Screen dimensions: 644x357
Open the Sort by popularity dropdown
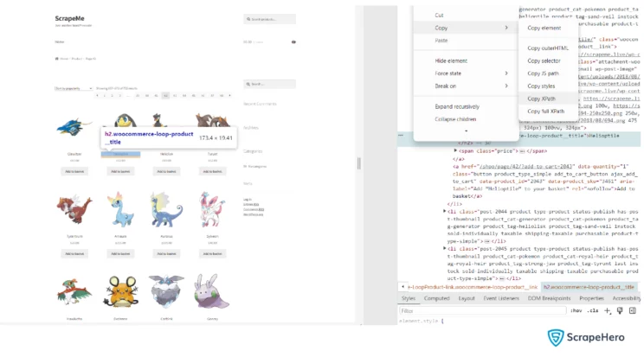click(74, 88)
